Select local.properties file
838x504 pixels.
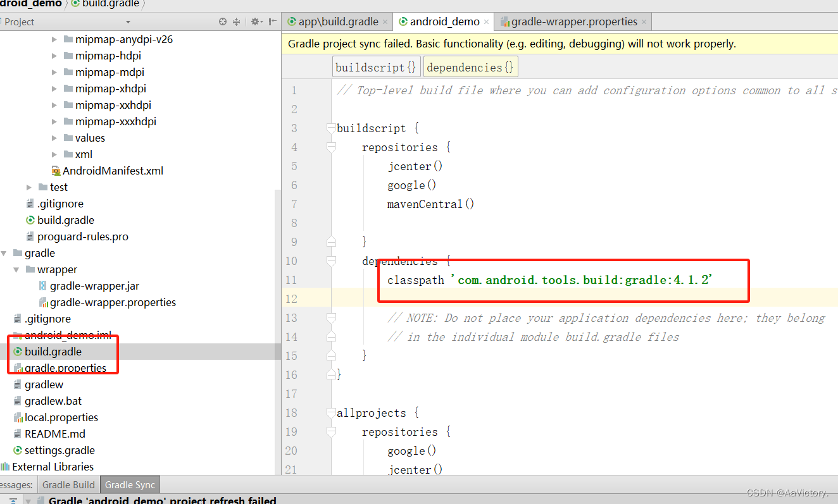tap(61, 417)
